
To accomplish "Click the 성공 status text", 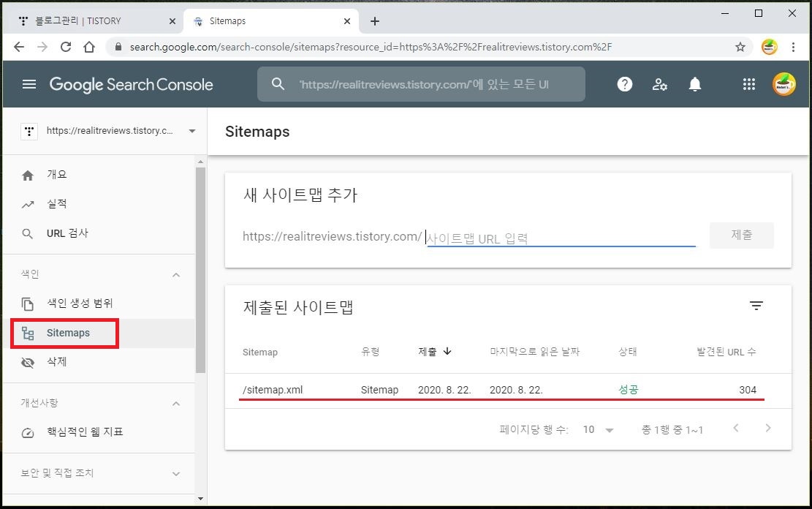I will (x=628, y=390).
